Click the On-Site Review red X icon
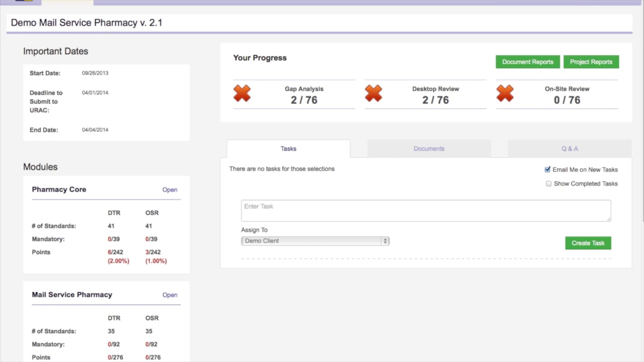The image size is (644, 362). point(505,94)
